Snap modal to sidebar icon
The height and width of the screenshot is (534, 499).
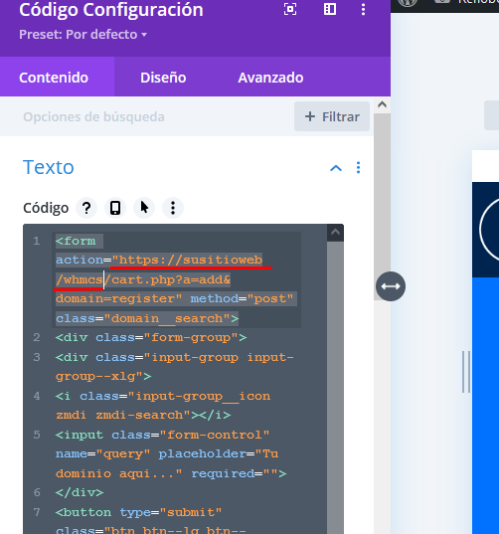click(330, 9)
